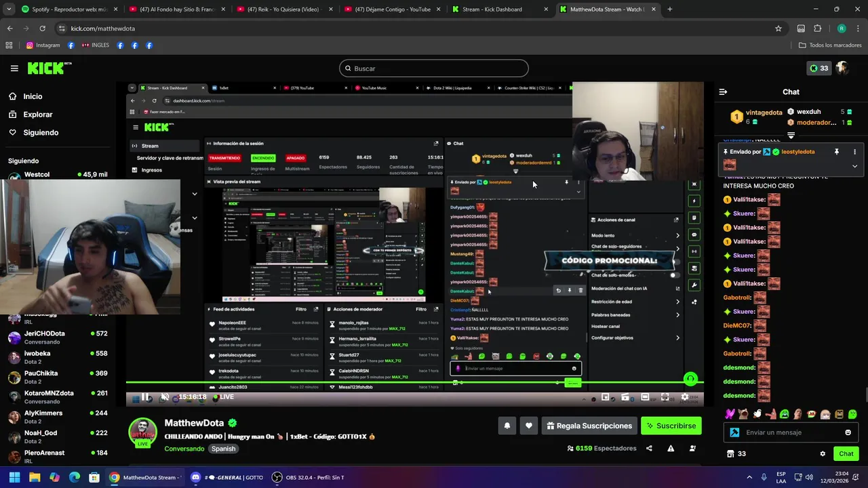Screen dimensions: 868x488
Task: Open PieroArenast followed channel
Action: (58, 456)
